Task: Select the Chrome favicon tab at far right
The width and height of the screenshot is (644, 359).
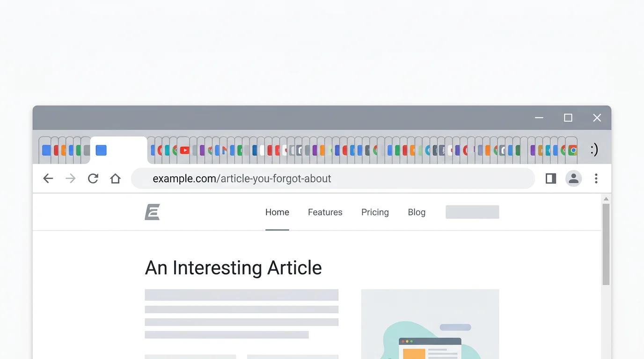Action: [x=572, y=150]
